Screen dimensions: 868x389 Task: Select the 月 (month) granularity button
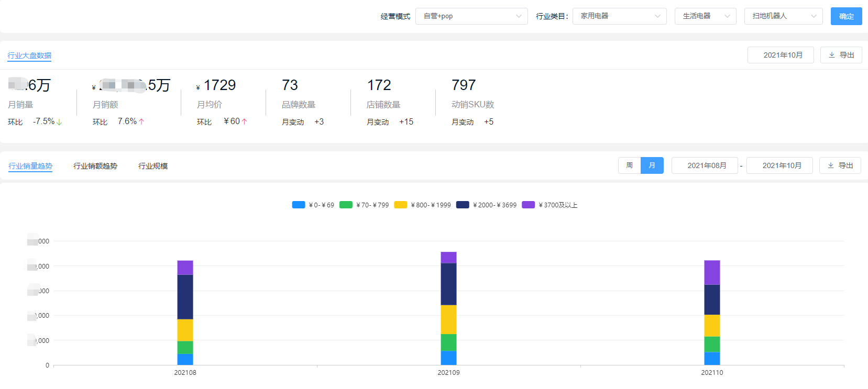[652, 165]
